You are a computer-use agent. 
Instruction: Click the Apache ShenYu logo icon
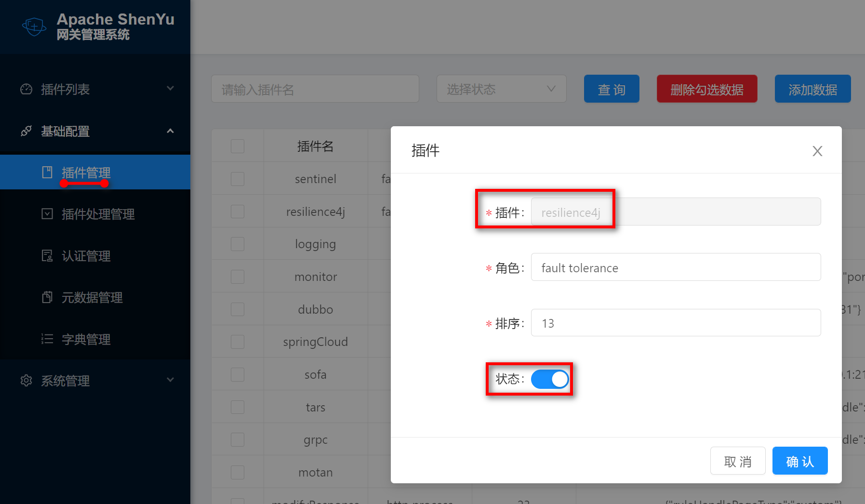34,27
